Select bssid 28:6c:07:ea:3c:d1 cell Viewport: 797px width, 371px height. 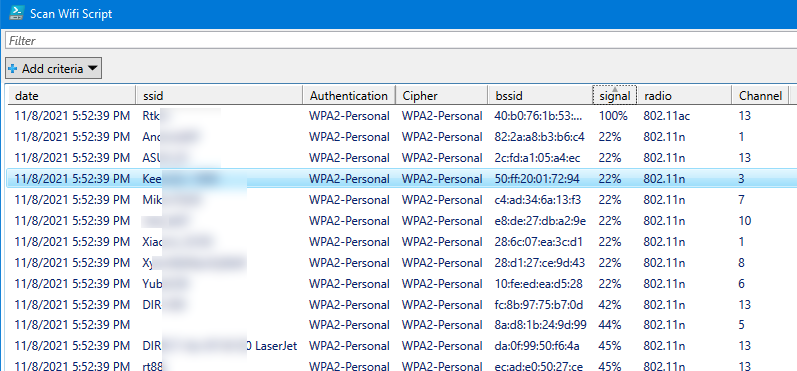pos(538,241)
